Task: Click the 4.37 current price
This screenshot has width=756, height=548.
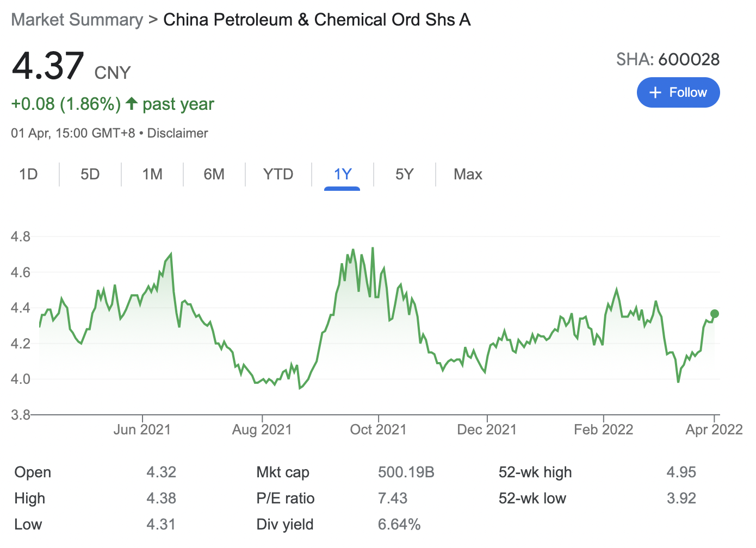Action: click(x=48, y=66)
